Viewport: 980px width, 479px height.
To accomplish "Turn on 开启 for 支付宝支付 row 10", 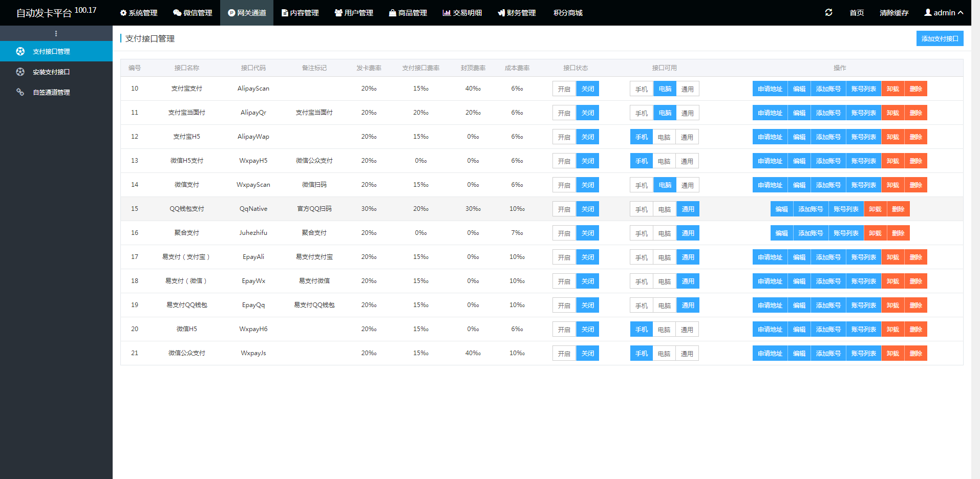I will 564,89.
